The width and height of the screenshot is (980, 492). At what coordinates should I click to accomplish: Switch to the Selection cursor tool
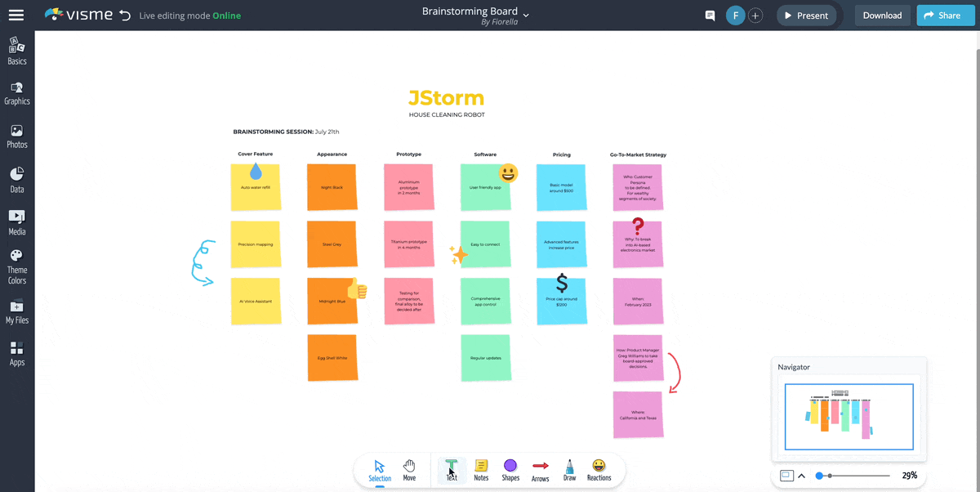point(380,470)
